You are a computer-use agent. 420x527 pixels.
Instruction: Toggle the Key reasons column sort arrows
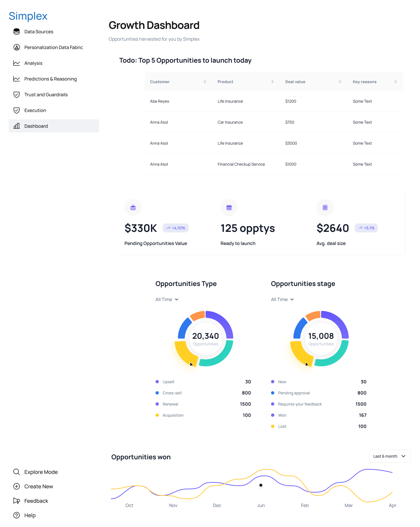coord(395,82)
